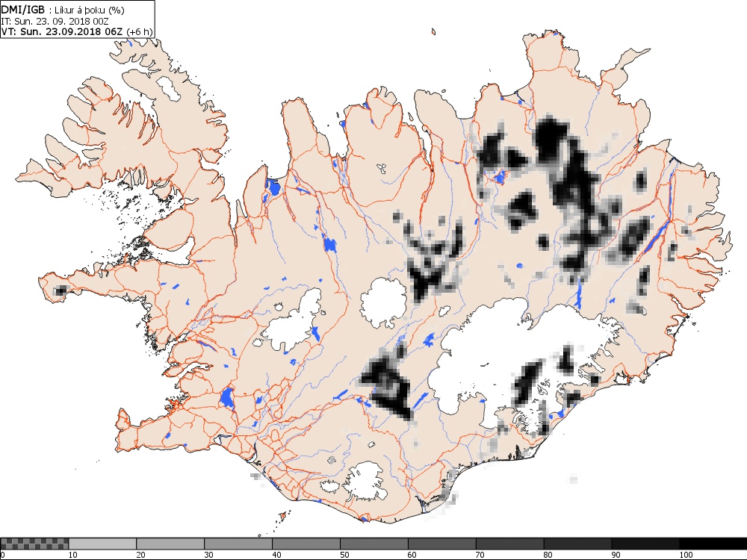The image size is (747, 560).
Task: Click the '0' legend scale label
Action: click(x=2, y=555)
